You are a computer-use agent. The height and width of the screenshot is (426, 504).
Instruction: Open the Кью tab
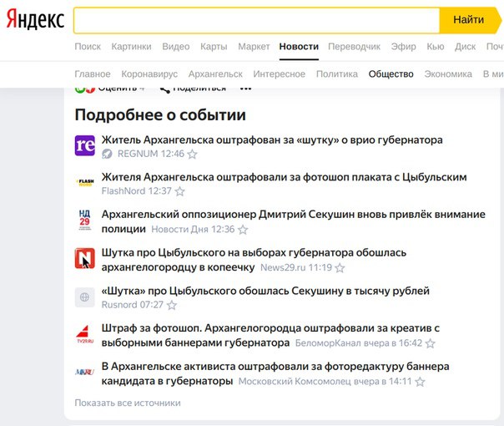pos(436,47)
